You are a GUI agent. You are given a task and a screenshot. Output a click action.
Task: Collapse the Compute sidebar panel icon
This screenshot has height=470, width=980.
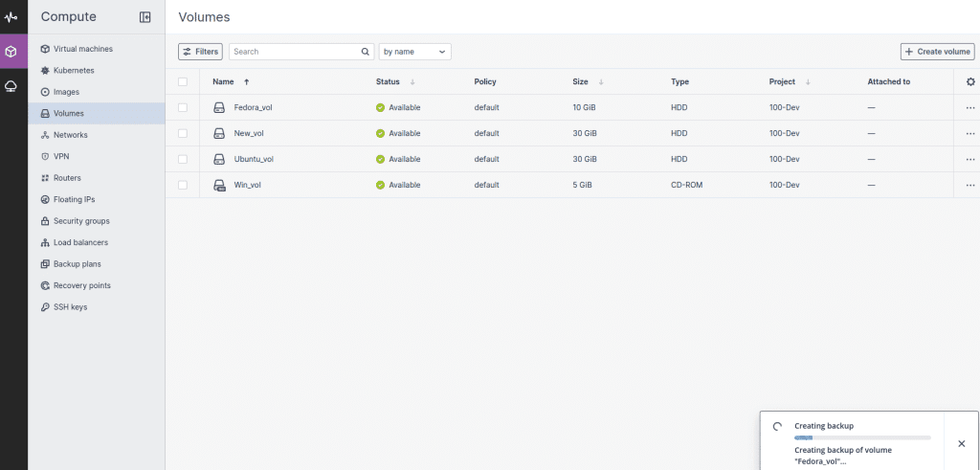tap(145, 17)
